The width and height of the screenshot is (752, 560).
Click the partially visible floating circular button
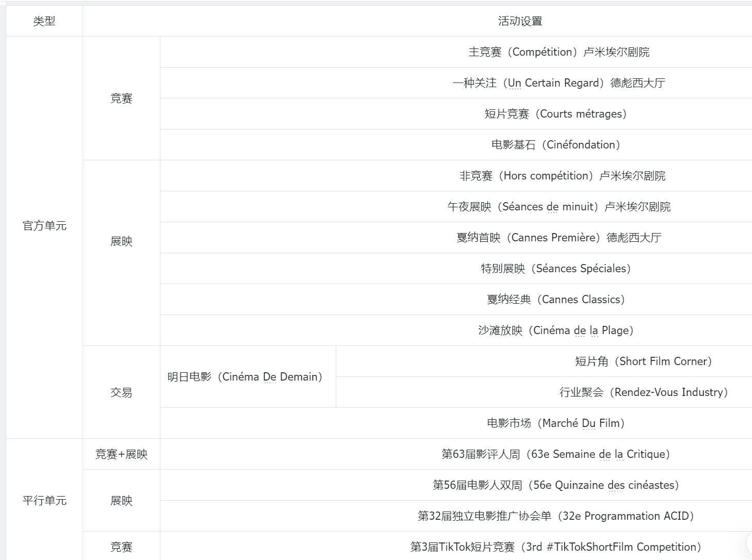(749, 542)
